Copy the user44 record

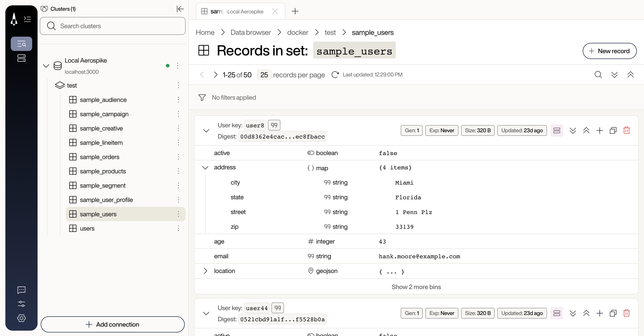613,313
